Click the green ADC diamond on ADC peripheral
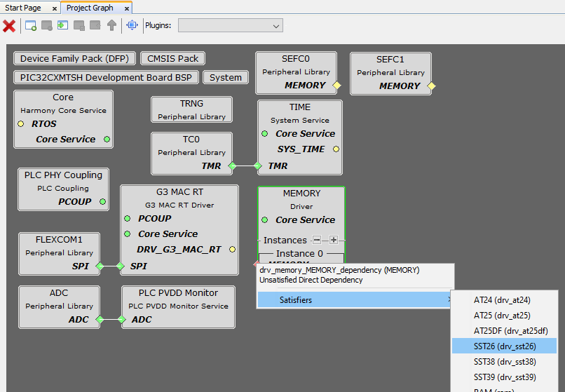Viewport: 565px width, 392px height. coord(100,320)
